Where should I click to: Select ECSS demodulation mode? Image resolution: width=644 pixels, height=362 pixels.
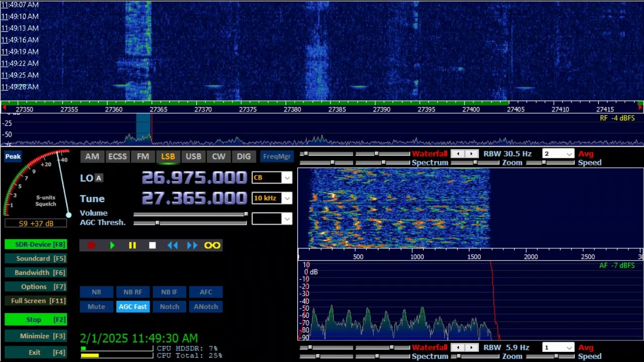[x=117, y=156]
